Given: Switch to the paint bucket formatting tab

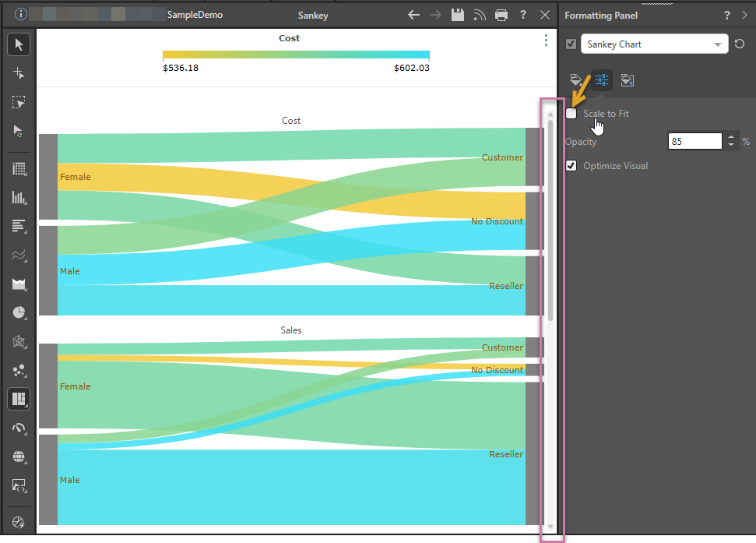Looking at the screenshot, I should tap(576, 80).
